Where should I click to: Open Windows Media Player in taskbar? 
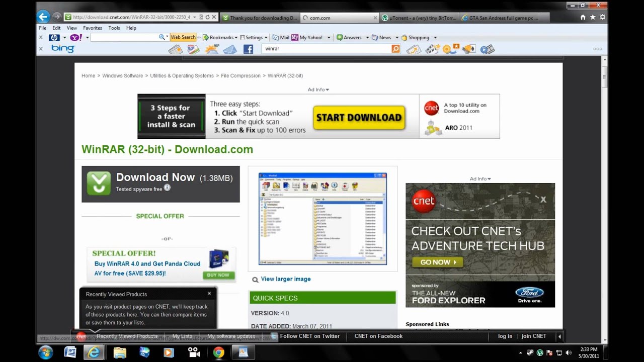pos(169,352)
